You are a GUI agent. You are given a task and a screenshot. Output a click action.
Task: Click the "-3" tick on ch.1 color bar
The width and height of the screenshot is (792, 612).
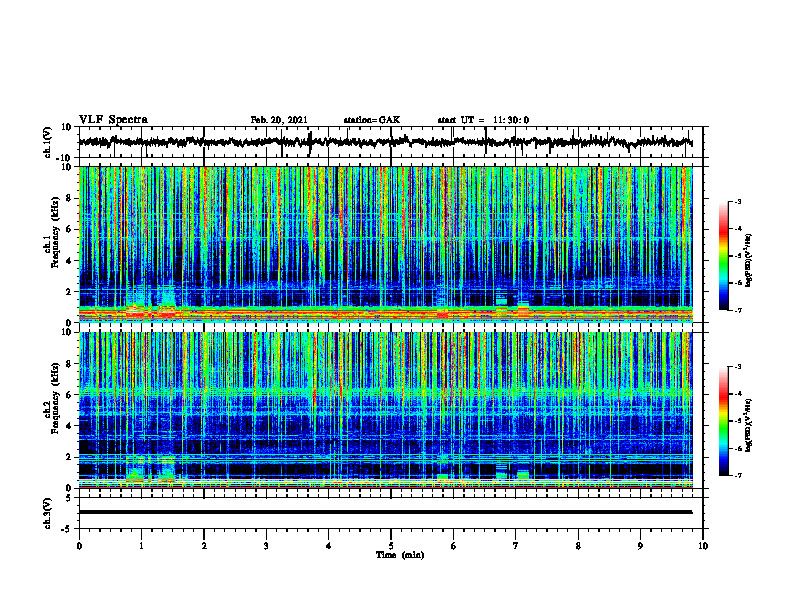pyautogui.click(x=738, y=201)
